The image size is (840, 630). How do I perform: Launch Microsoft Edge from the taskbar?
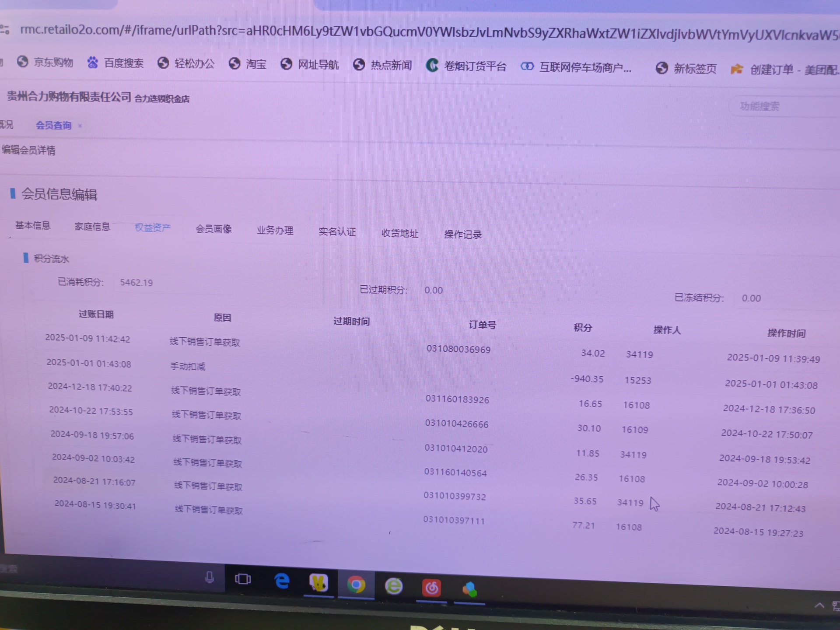coord(281,581)
